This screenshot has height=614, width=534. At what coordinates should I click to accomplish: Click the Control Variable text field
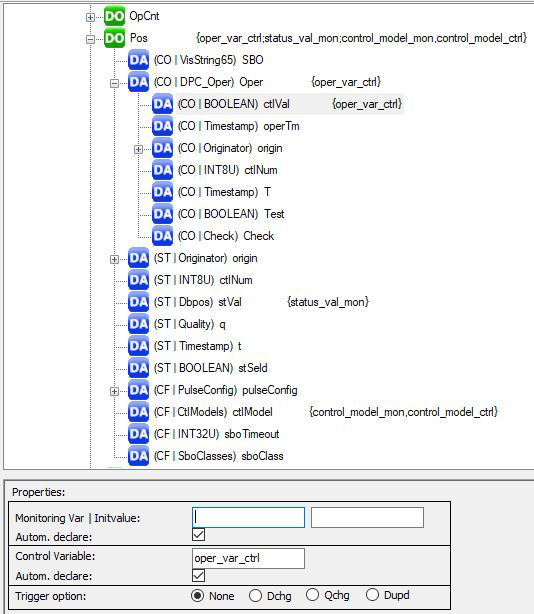pos(248,558)
